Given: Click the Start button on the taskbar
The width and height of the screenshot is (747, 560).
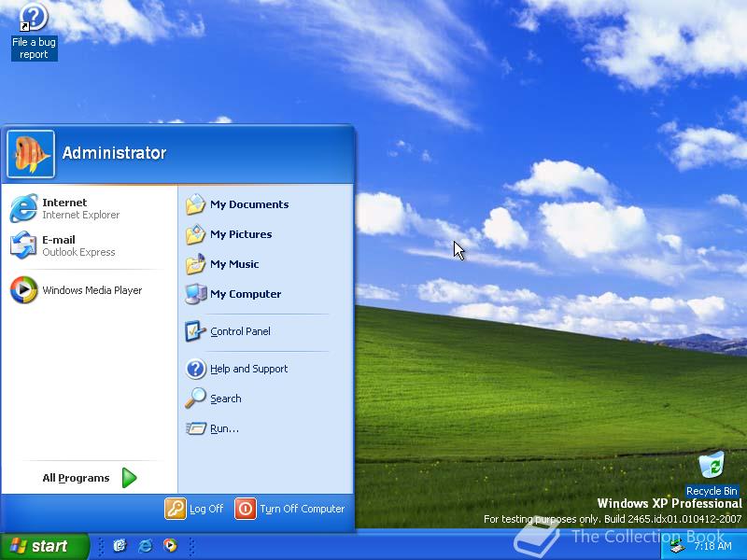Looking at the screenshot, I should click(x=44, y=546).
